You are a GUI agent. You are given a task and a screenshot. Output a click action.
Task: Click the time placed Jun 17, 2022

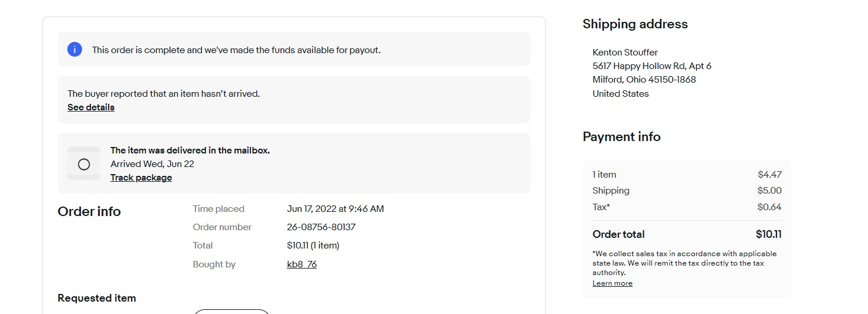[335, 209]
